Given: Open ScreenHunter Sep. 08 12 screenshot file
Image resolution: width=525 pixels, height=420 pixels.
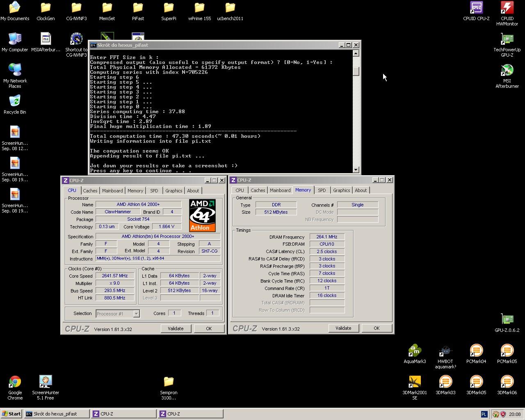Looking at the screenshot, I should [x=15, y=138].
